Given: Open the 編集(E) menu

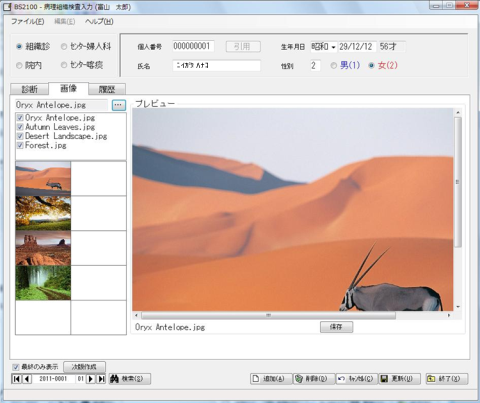Looking at the screenshot, I should [x=65, y=22].
